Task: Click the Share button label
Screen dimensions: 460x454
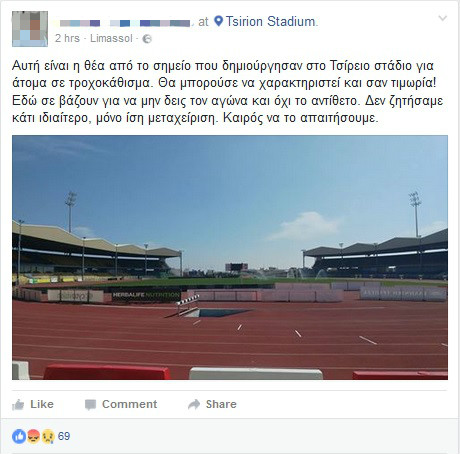Action: coord(221,404)
